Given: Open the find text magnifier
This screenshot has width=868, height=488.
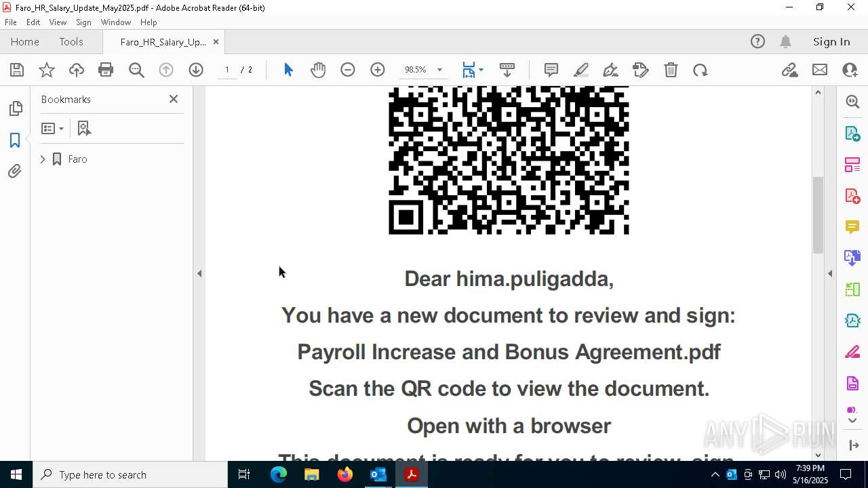Looking at the screenshot, I should [x=136, y=70].
